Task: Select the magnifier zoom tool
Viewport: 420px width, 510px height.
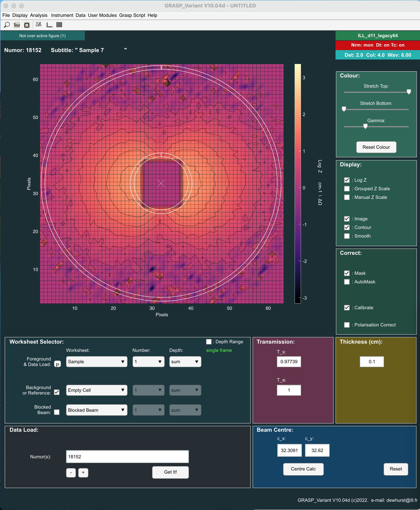Action: 7,25
